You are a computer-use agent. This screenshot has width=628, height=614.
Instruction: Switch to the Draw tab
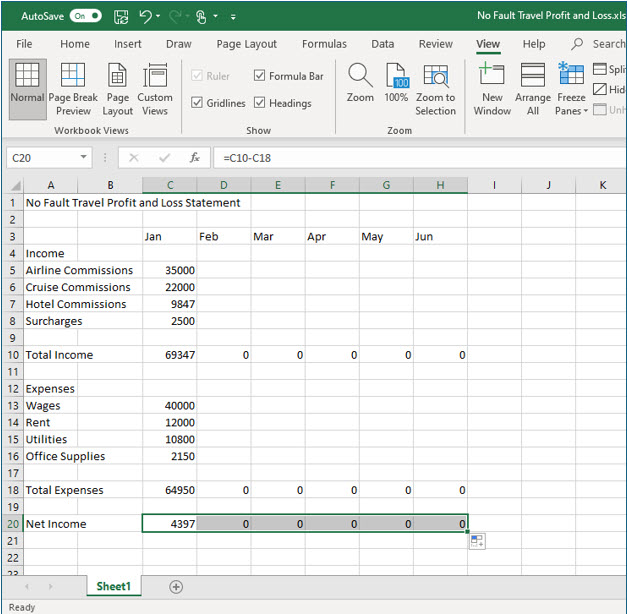click(179, 44)
